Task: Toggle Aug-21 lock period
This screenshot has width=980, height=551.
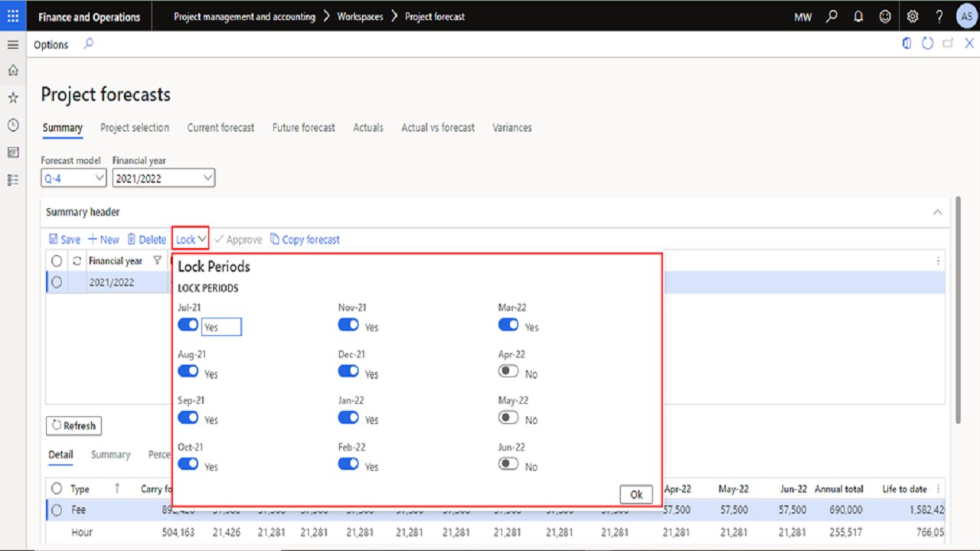Action: (x=188, y=371)
